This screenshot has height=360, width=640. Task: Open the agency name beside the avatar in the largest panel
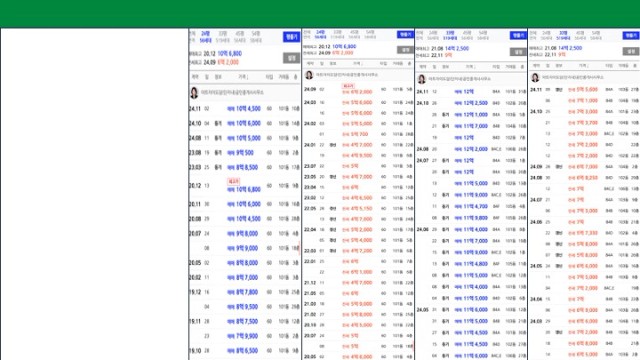pyautogui.click(x=232, y=93)
